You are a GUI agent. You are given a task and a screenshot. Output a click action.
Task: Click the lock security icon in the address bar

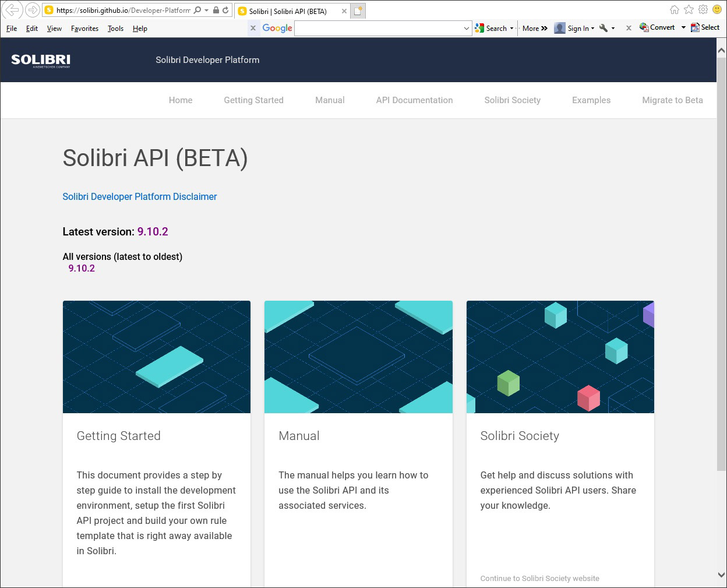click(x=216, y=10)
